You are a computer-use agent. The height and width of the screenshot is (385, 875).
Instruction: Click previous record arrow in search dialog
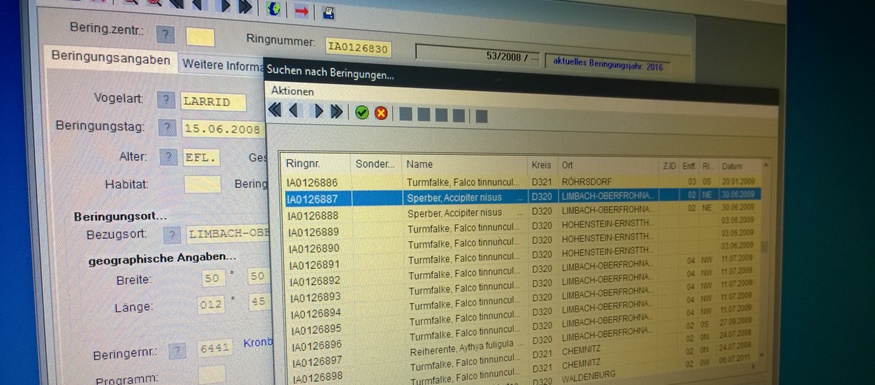[x=294, y=111]
